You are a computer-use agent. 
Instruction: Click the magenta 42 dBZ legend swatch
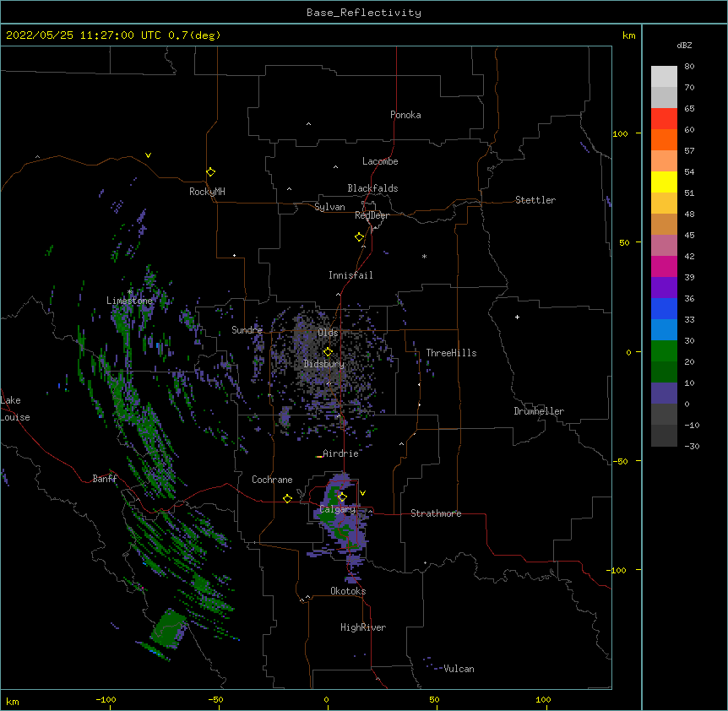pyautogui.click(x=664, y=266)
